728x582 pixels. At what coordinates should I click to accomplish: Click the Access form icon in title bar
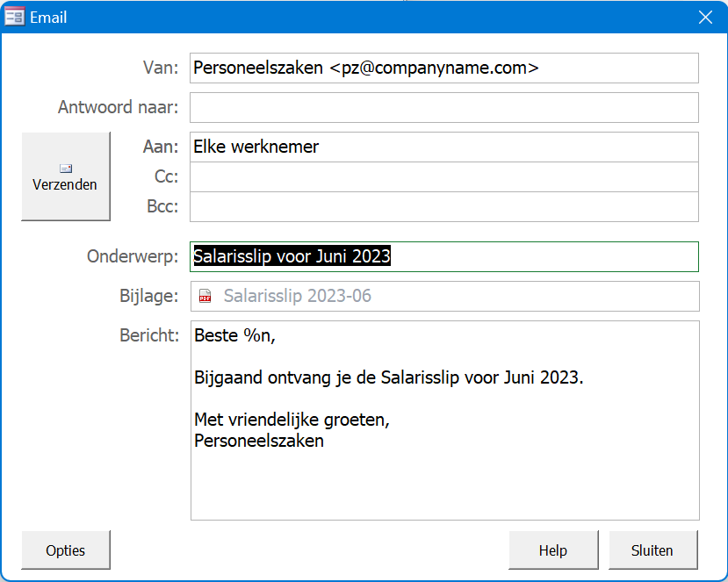coord(15,17)
